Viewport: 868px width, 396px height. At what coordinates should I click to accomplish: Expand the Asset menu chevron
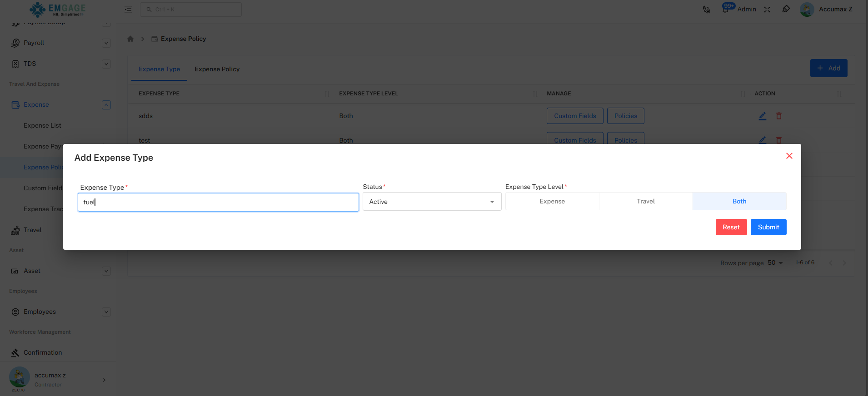[x=106, y=271]
